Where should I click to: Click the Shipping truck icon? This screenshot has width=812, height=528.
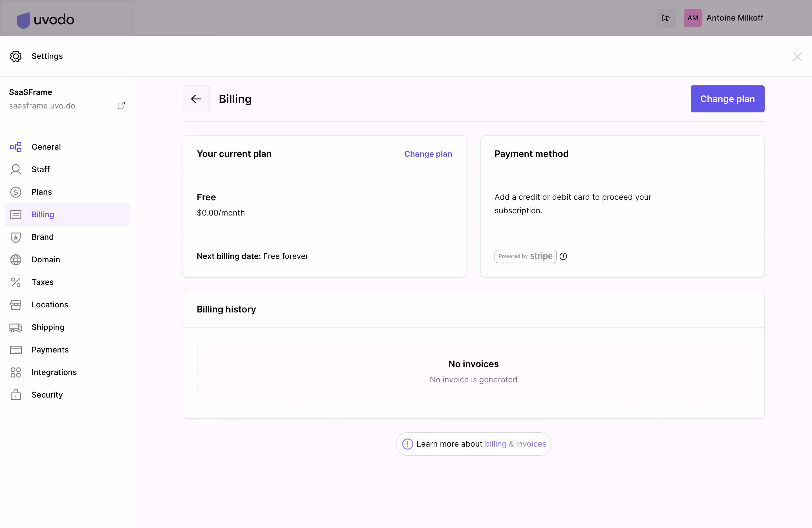[x=16, y=328]
